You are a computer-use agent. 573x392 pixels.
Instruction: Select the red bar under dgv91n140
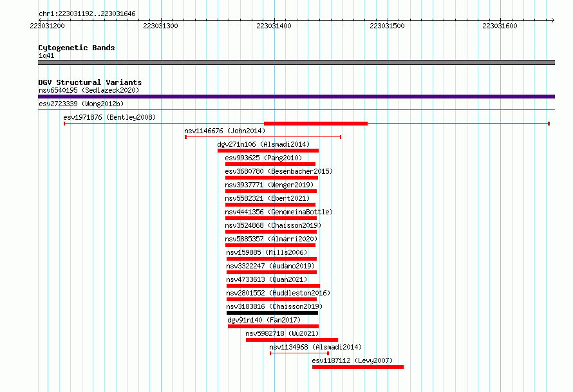(274, 326)
